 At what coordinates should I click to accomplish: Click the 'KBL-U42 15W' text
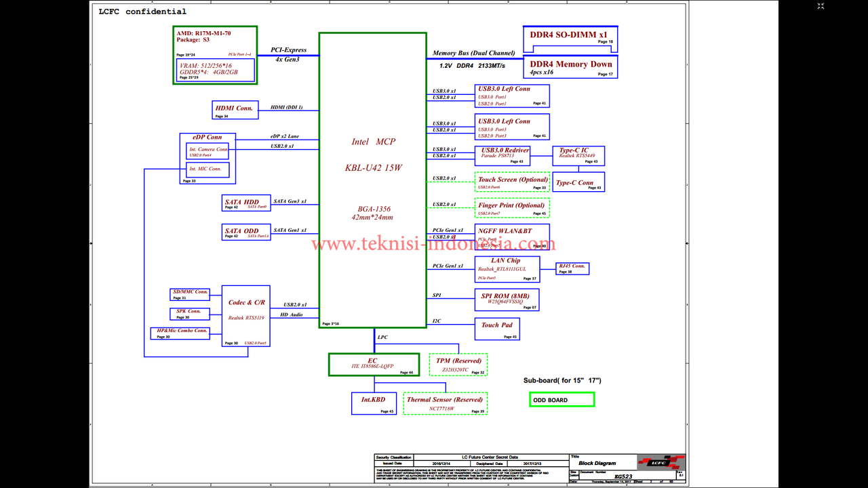point(373,167)
